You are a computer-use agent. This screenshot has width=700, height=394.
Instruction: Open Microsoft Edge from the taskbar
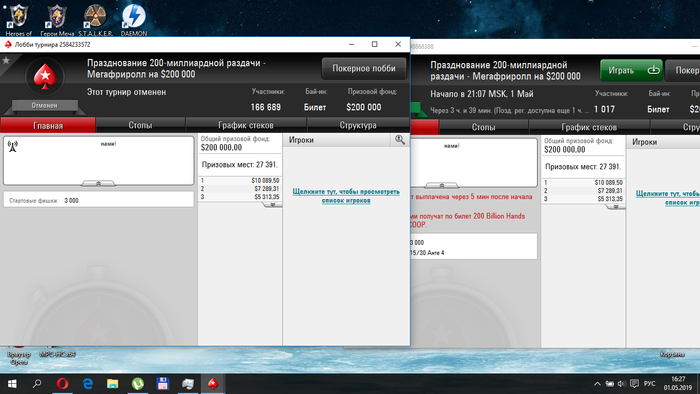pos(88,383)
